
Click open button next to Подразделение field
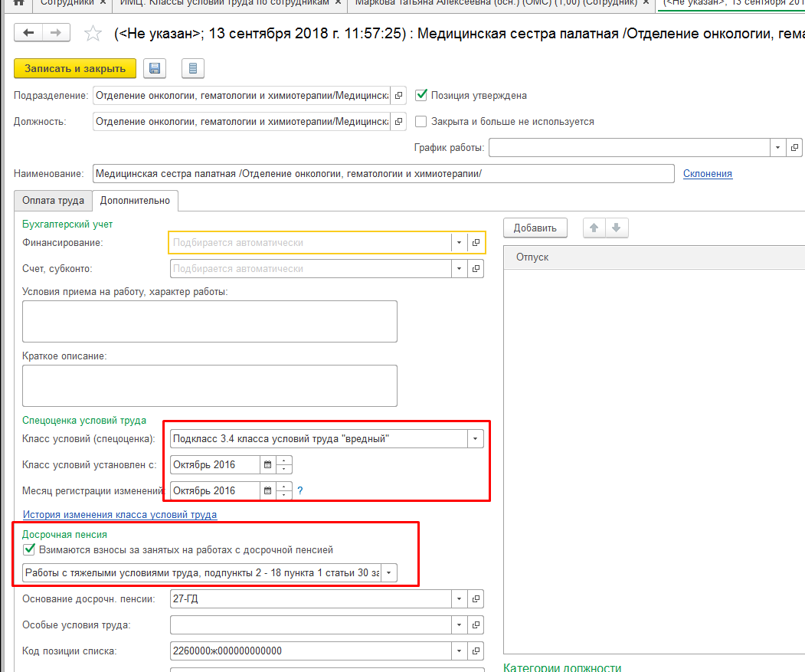(x=398, y=96)
